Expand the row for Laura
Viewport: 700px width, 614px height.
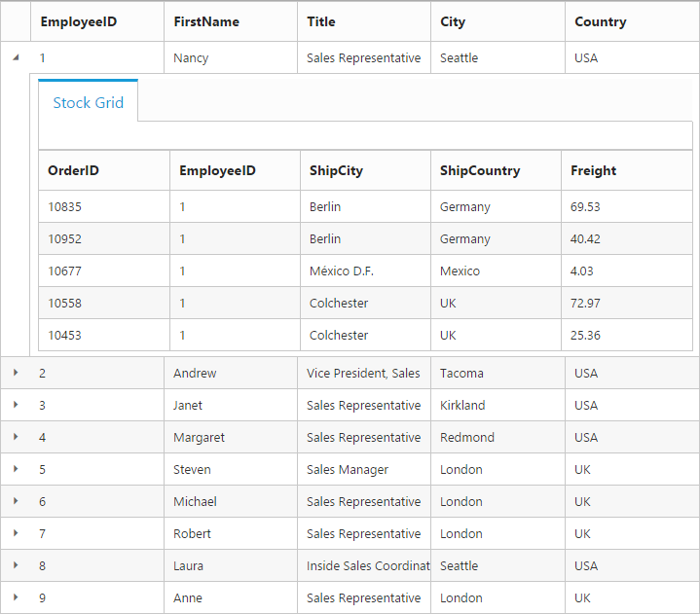point(16,565)
